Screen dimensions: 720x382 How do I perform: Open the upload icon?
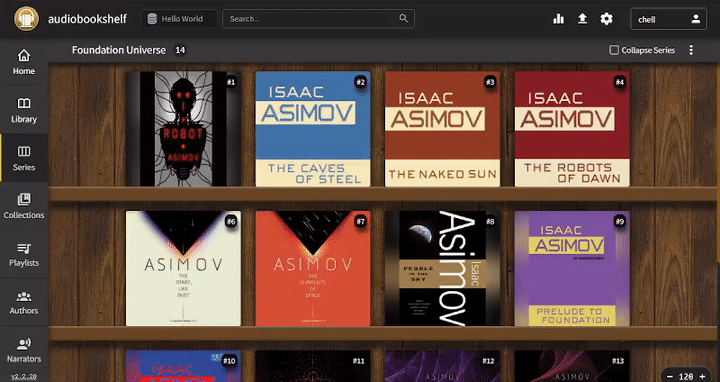coord(582,19)
